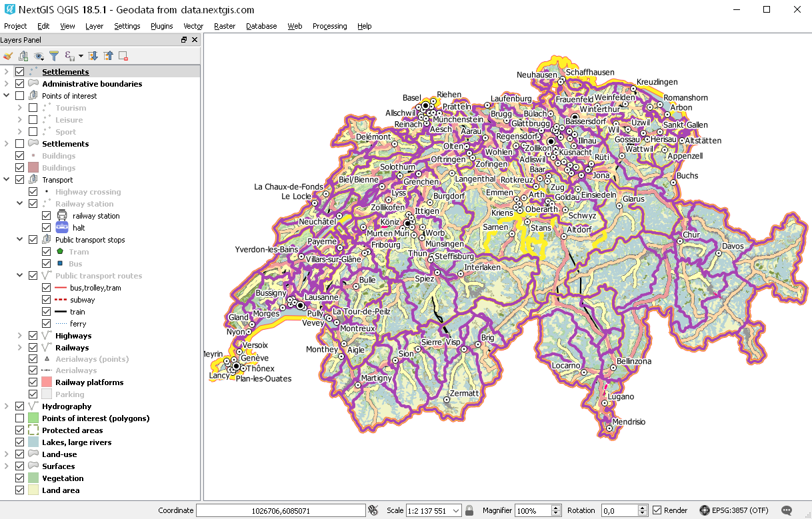The image size is (812, 519).
Task: Open the Layer Styling panel
Action: pos(7,56)
